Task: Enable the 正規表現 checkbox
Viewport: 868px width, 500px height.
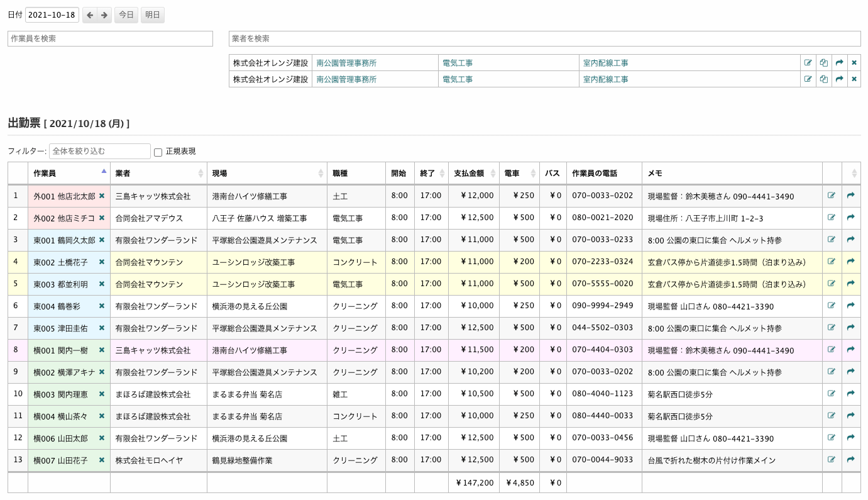Action: click(x=158, y=152)
